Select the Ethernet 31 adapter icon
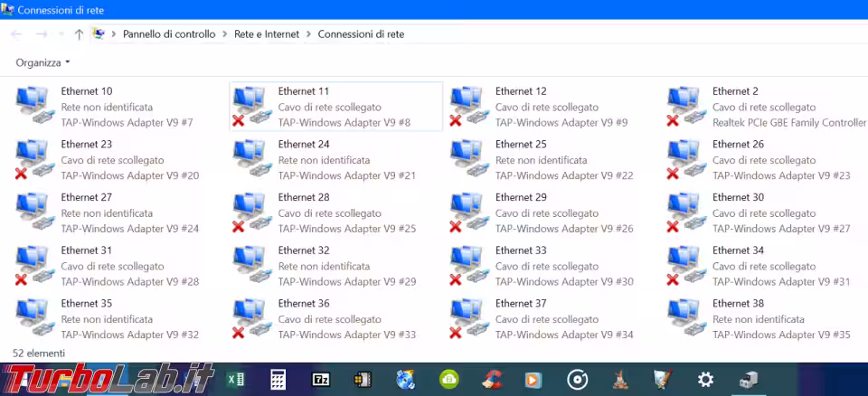 (x=35, y=266)
